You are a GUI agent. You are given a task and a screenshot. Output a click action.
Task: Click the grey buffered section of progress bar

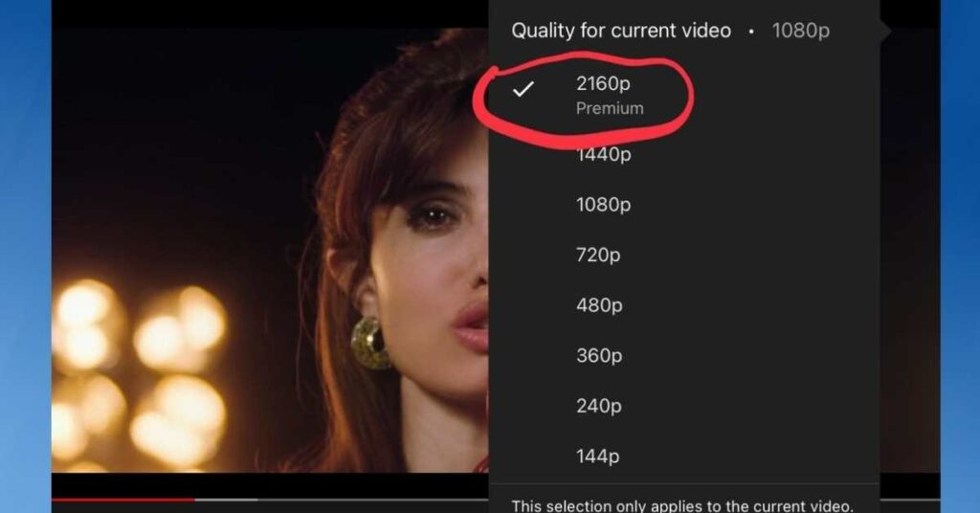click(x=226, y=500)
